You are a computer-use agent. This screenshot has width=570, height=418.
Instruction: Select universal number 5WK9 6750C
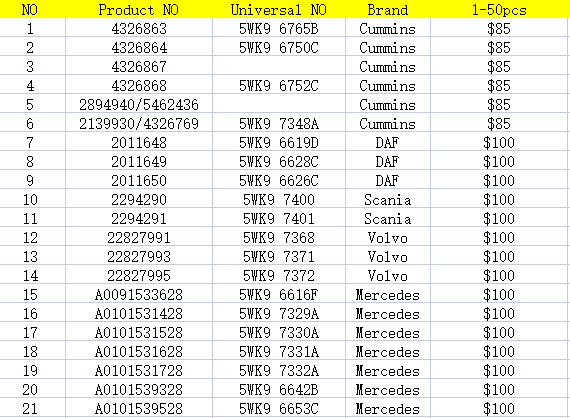coord(279,47)
